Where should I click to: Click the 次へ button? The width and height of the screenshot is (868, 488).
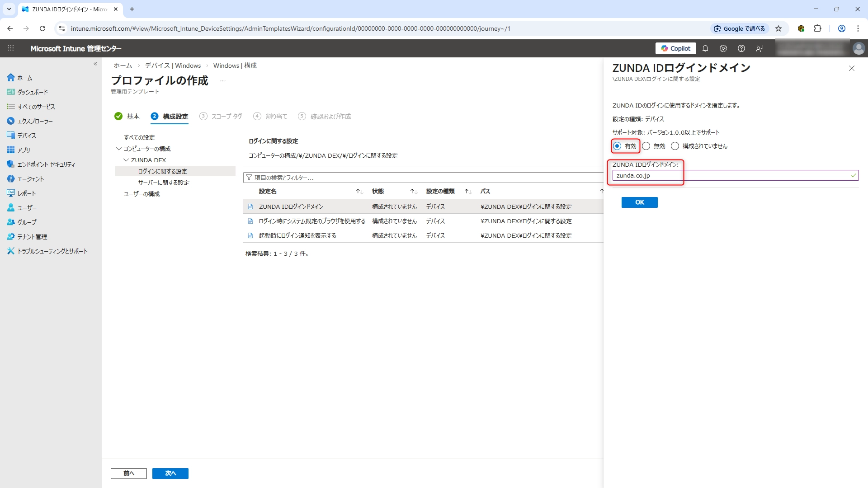click(170, 473)
